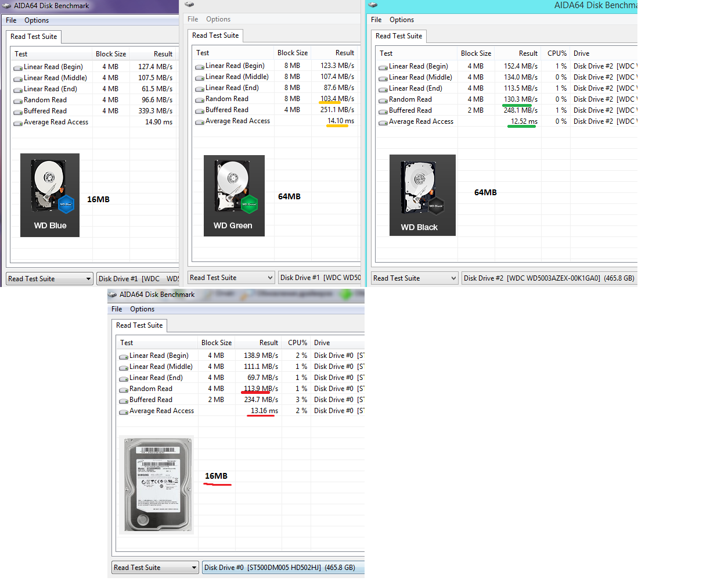Click the 14.90 ms access time in WD Blue window
728x581 pixels.
(x=159, y=123)
